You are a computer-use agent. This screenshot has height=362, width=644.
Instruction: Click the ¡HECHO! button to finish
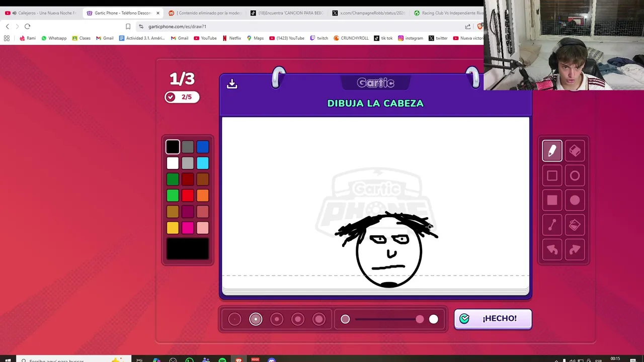493,319
